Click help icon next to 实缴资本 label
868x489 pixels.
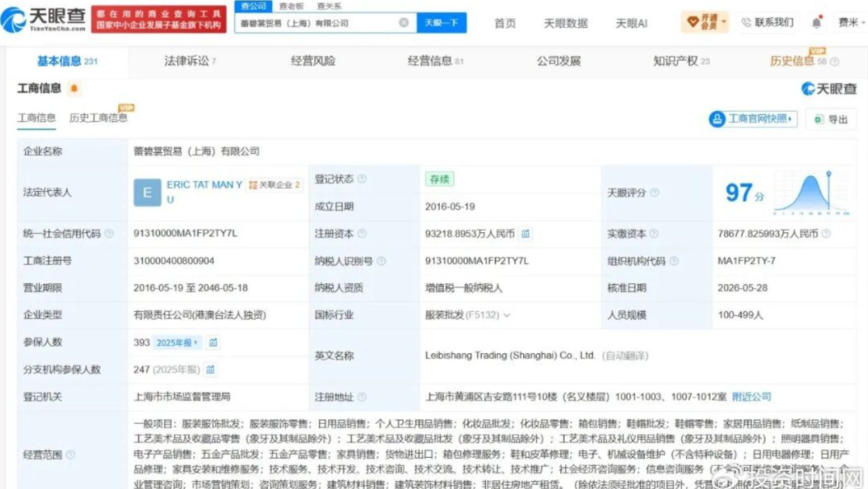pyautogui.click(x=654, y=234)
